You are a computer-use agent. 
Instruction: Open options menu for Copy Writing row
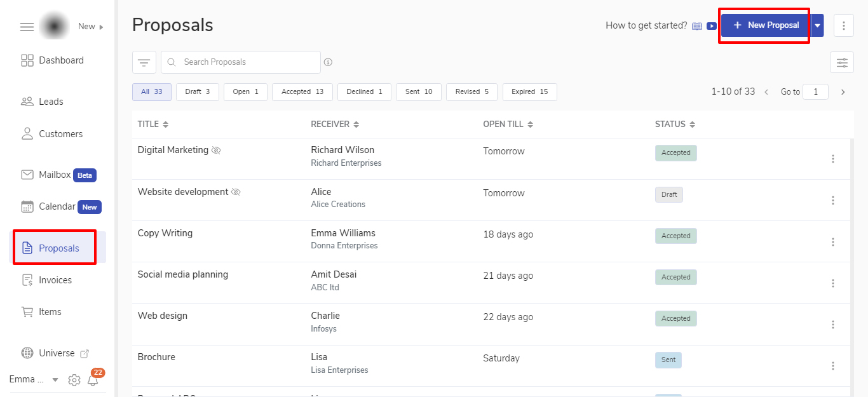pyautogui.click(x=833, y=242)
